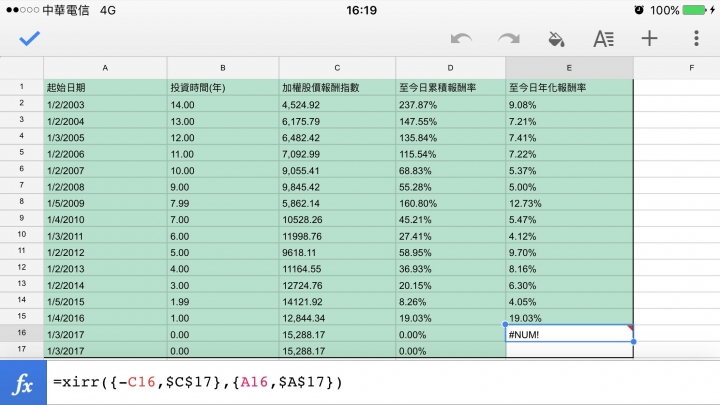
Task: Tap the battery indicator in status bar
Action: (694, 10)
